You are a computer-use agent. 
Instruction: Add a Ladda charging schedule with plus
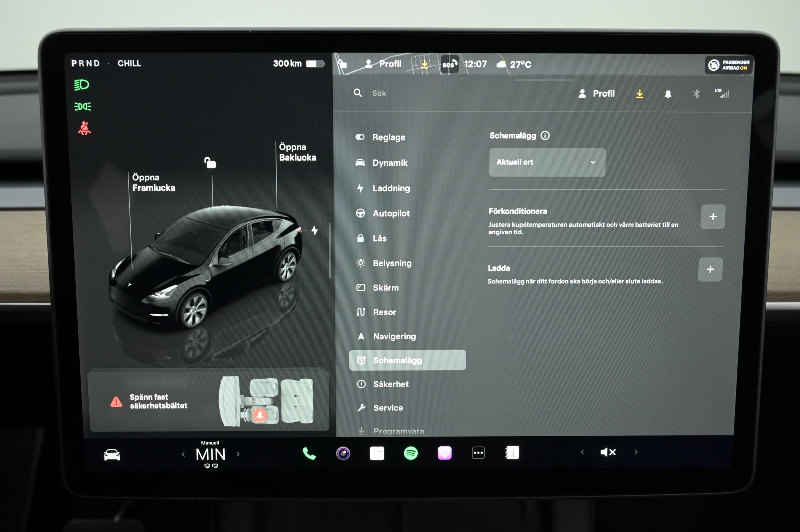point(710,269)
